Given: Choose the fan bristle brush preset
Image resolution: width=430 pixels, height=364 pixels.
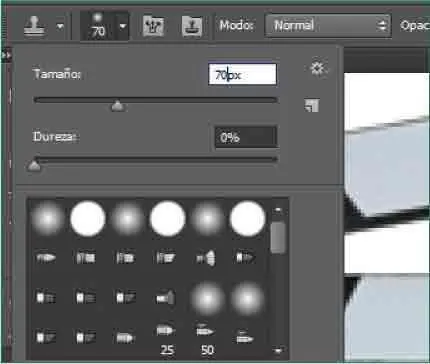Looking at the screenshot, I should pos(206,258).
